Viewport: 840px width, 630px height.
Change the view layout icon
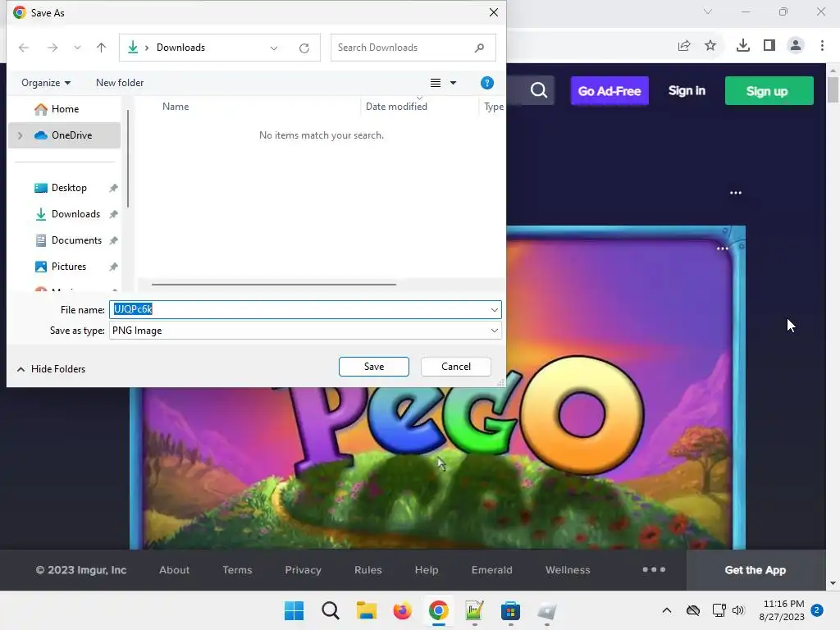[x=436, y=83]
